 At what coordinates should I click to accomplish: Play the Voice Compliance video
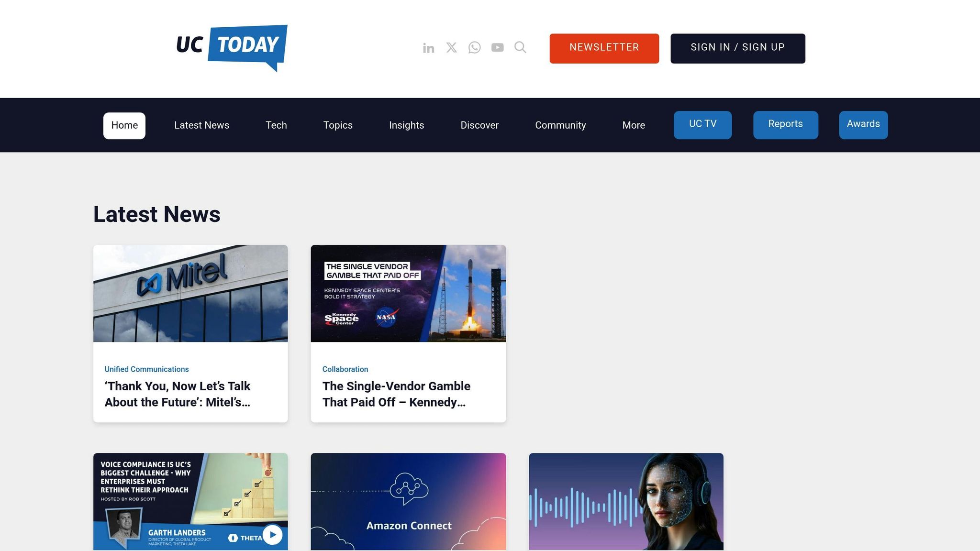[x=273, y=535]
